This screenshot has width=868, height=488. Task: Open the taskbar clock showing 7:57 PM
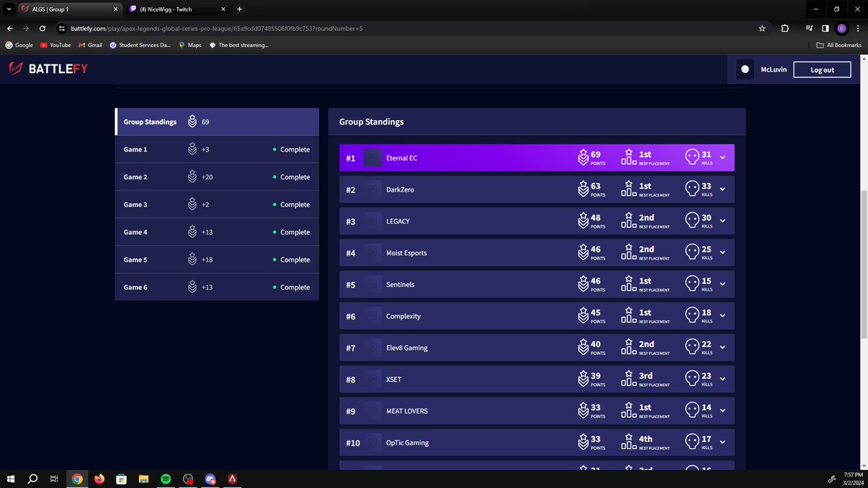(x=853, y=479)
